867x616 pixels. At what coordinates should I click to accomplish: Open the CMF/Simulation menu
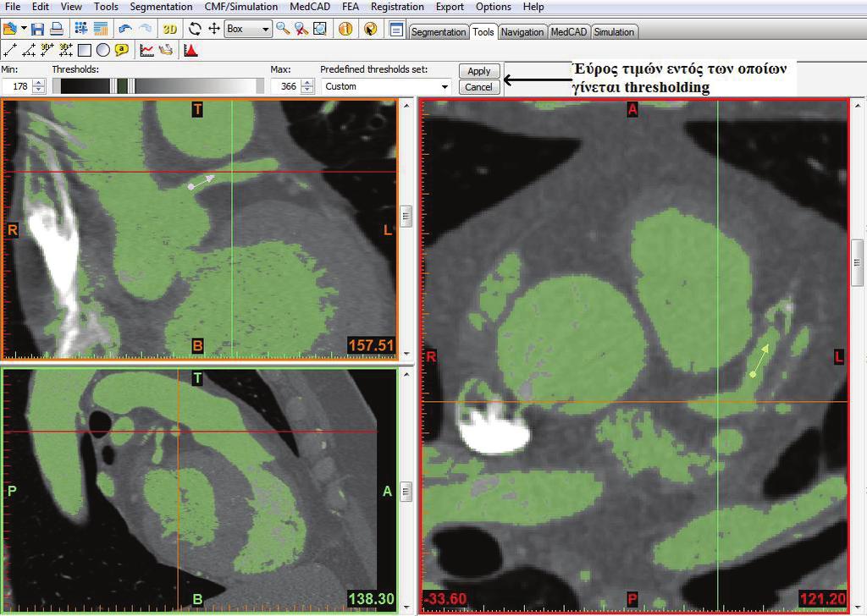tap(241, 7)
